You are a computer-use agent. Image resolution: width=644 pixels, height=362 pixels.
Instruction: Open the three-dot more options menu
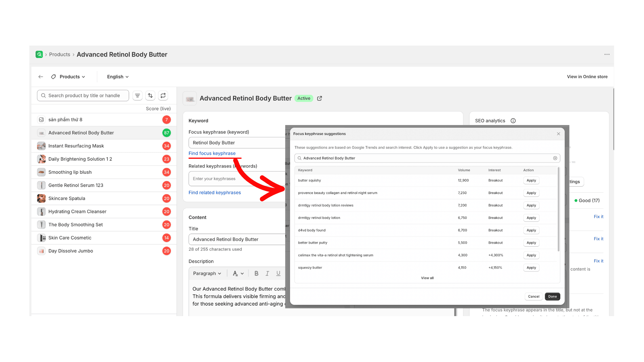[607, 54]
